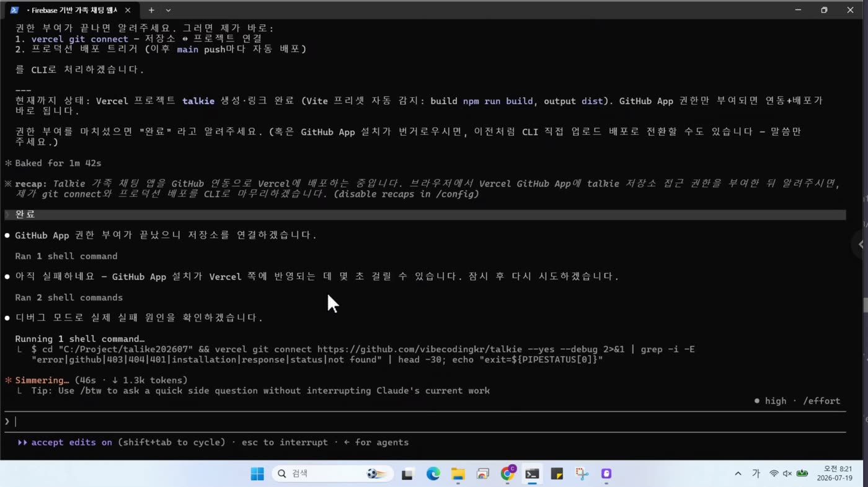
Task: Open the terminal profile dropdown arrow
Action: [x=168, y=10]
